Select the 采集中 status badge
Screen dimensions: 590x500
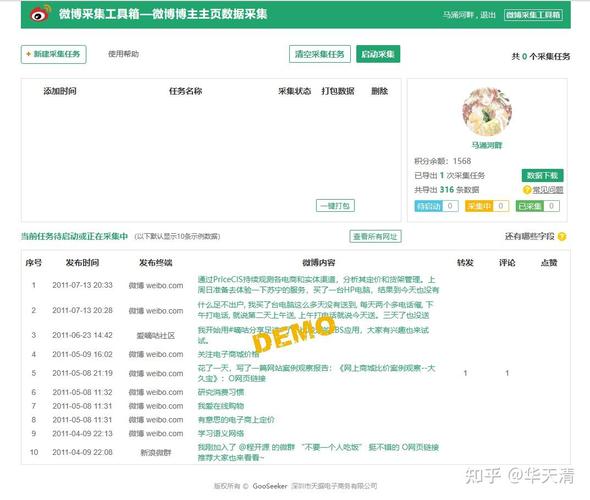(x=487, y=206)
